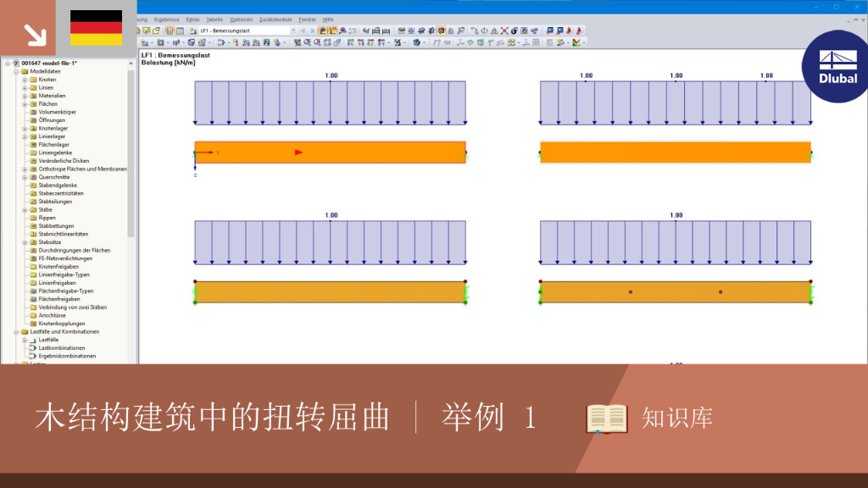Click the 知识库 book link

pos(648,419)
